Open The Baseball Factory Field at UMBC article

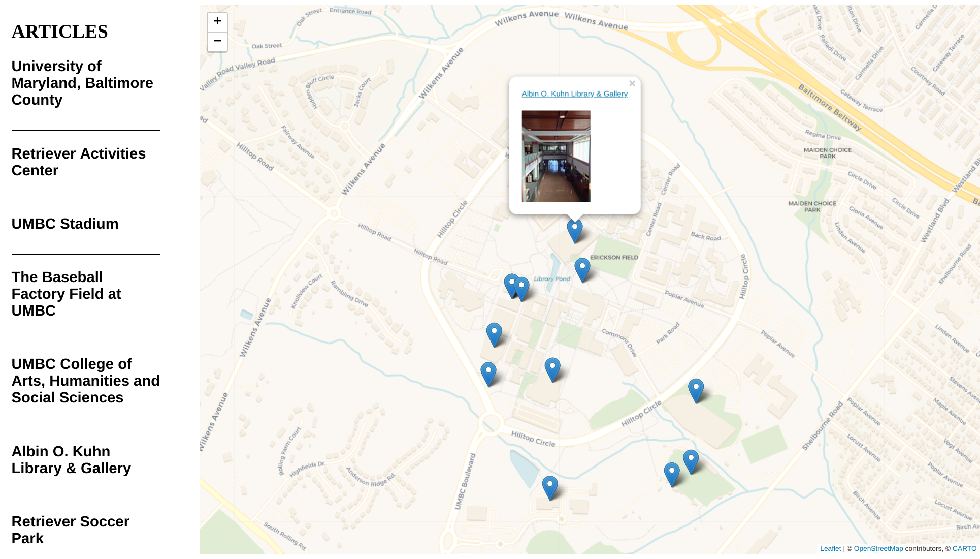(66, 294)
